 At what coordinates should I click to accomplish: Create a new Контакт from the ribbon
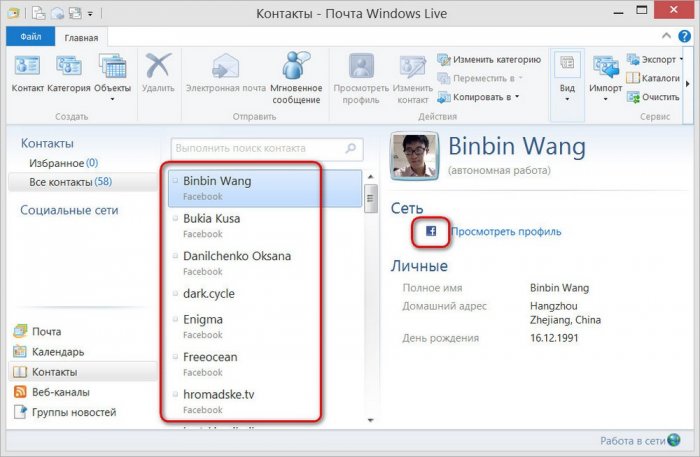(x=27, y=74)
